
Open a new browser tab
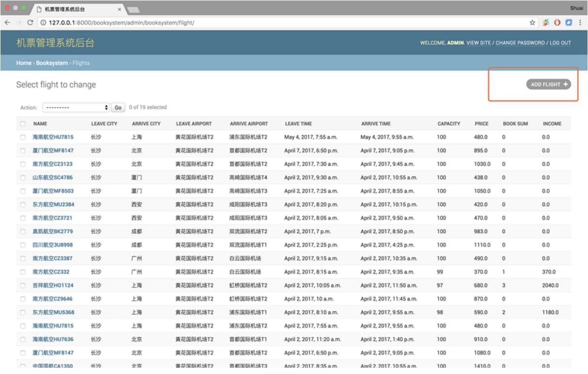[x=133, y=10]
